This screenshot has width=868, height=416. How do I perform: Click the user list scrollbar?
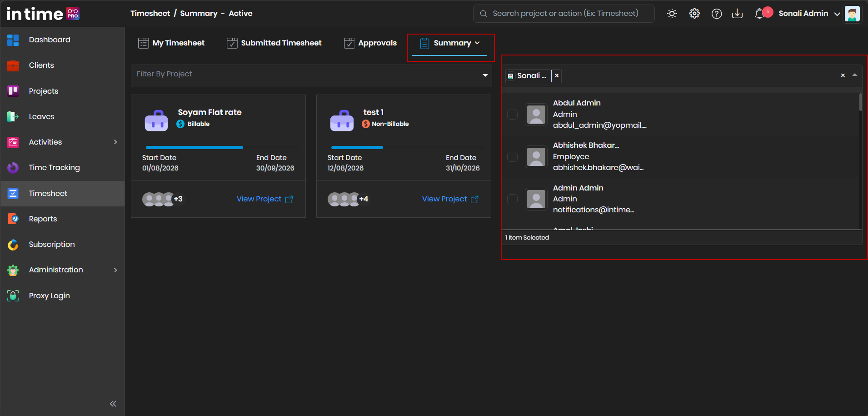[860, 102]
